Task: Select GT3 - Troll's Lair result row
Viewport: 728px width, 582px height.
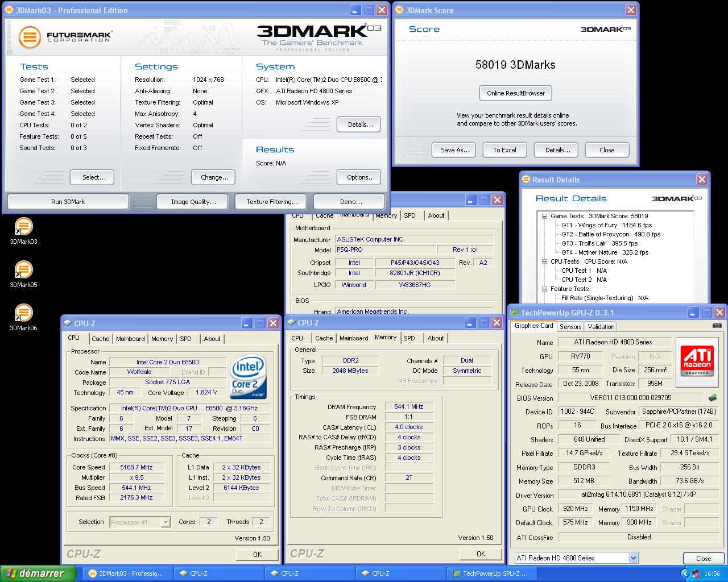Action: click(x=599, y=243)
